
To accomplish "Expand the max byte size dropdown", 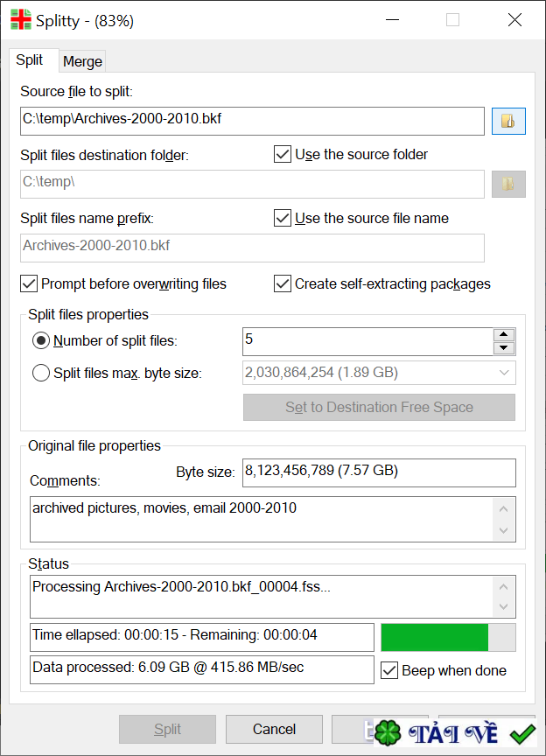I will (x=504, y=373).
